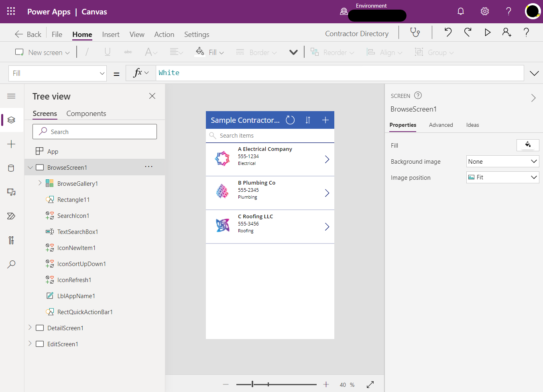Adjust the canvas zoom slider
The height and width of the screenshot is (392, 543).
252,384
